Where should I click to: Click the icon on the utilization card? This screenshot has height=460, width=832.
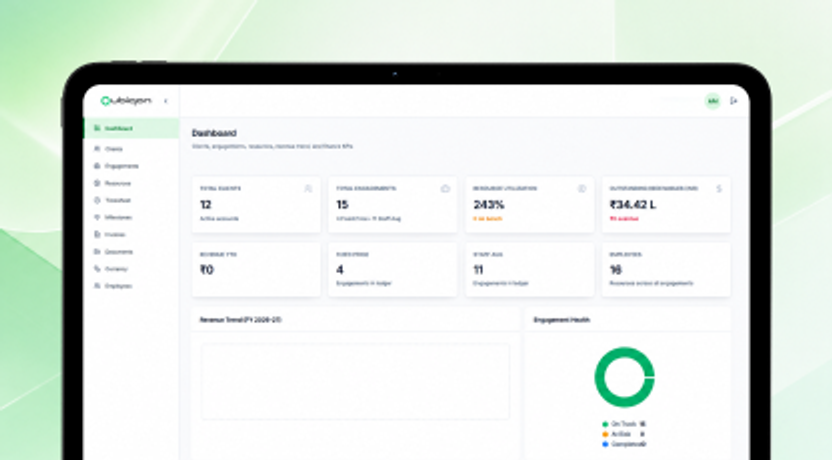(582, 188)
